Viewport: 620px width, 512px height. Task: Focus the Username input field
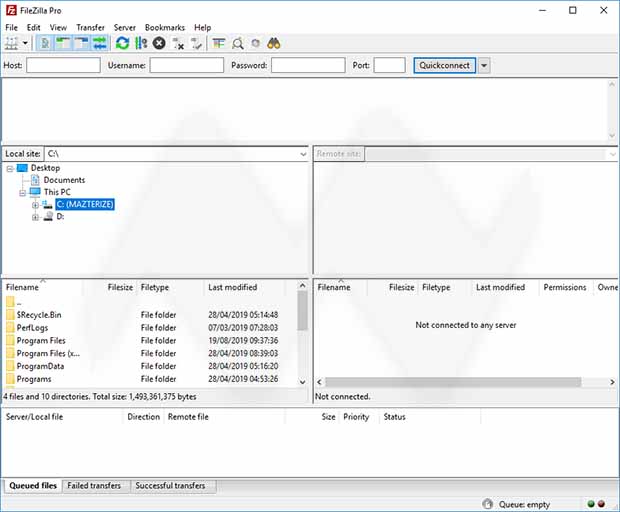pyautogui.click(x=187, y=65)
